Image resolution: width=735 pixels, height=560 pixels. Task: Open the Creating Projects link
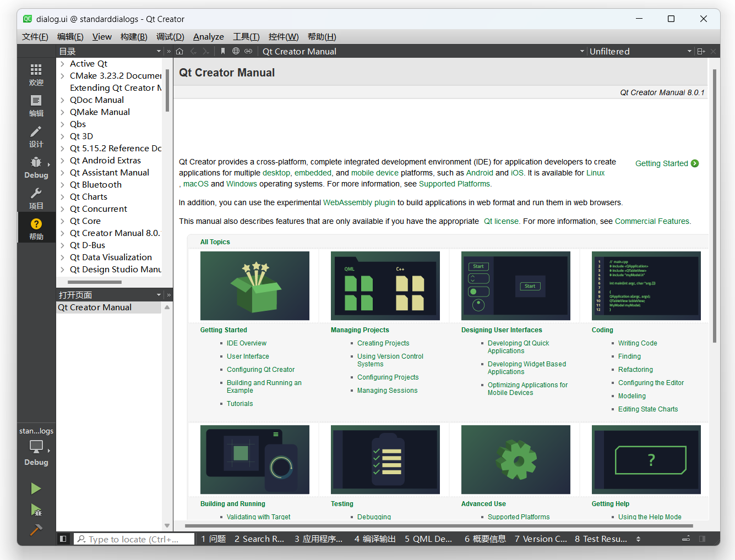[383, 343]
